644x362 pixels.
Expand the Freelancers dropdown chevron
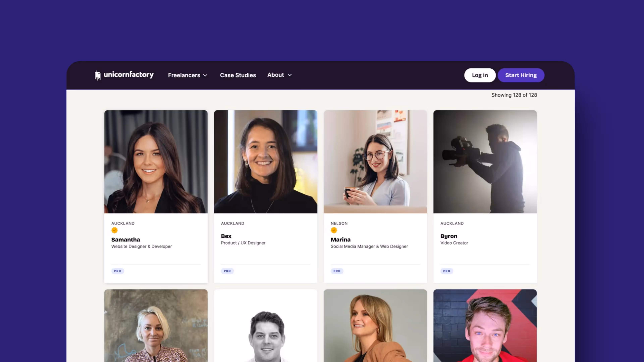click(205, 75)
